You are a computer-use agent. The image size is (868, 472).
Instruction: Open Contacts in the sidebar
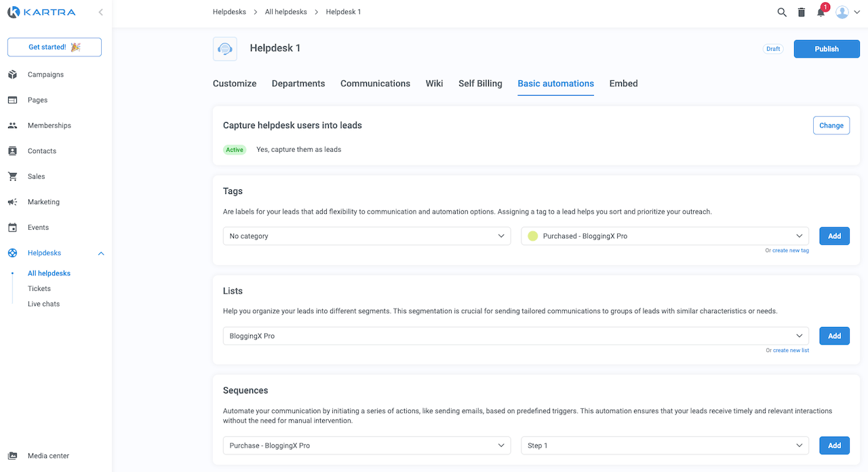[x=42, y=151]
